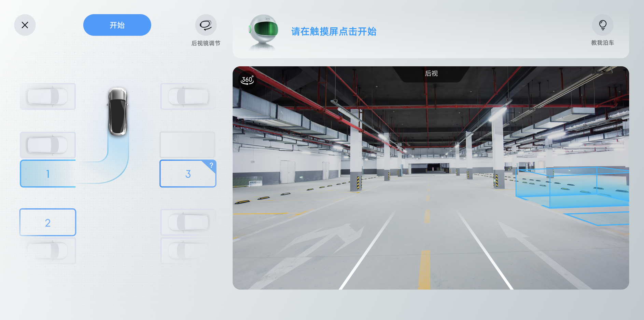644x320 pixels.
Task: Switch to 360° surround view
Action: [247, 80]
